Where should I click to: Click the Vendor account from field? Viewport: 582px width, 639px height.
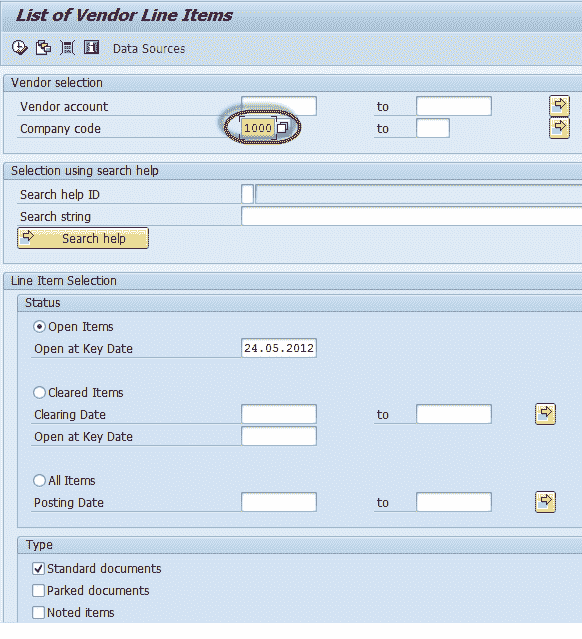click(x=279, y=106)
